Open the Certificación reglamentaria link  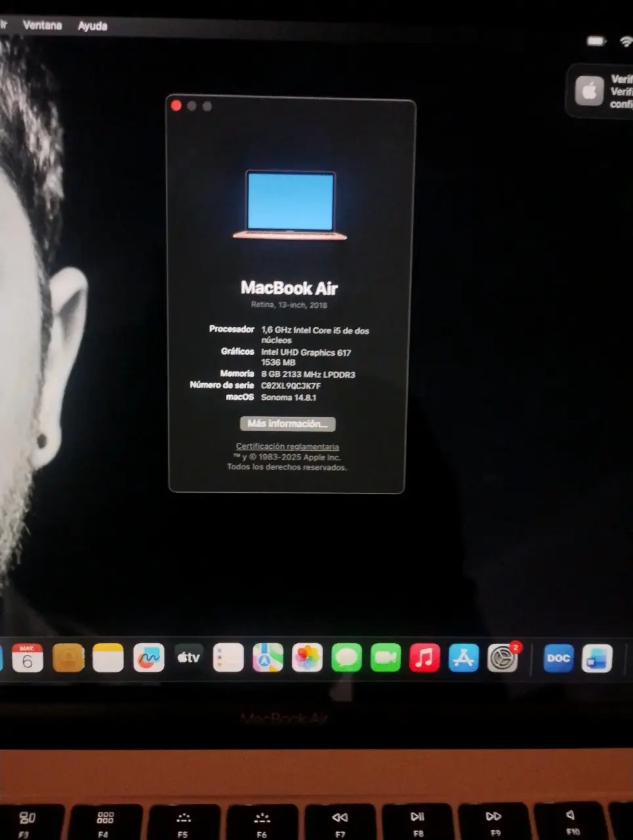pyautogui.click(x=288, y=446)
